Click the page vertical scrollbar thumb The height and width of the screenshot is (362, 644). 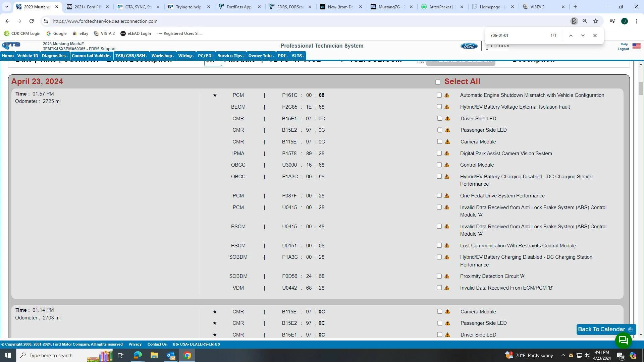tap(641, 89)
